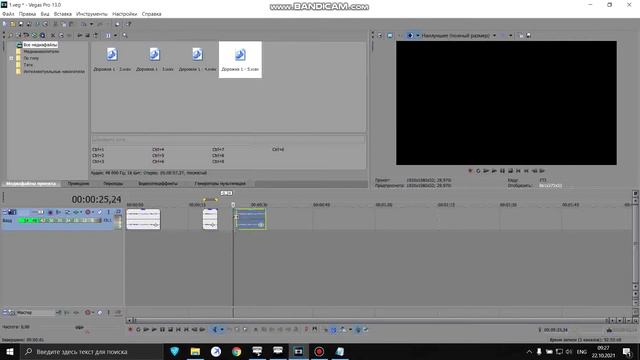The height and width of the screenshot is (360, 640).
Task: Select the Zoom edit tool
Action: [x=245, y=329]
